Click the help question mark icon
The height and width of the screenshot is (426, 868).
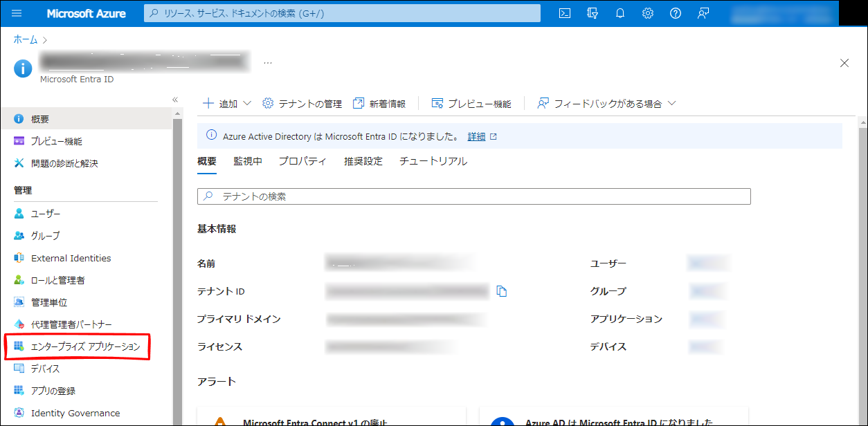(676, 13)
